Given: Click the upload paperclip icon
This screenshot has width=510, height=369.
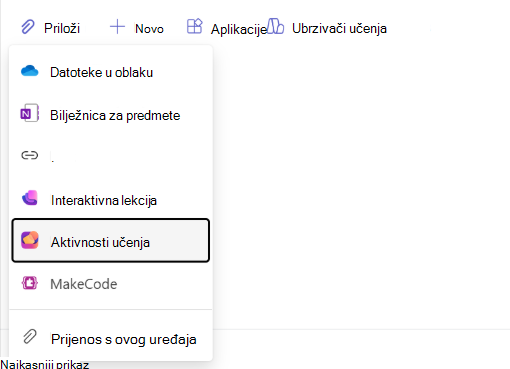Looking at the screenshot, I should pyautogui.click(x=30, y=337).
